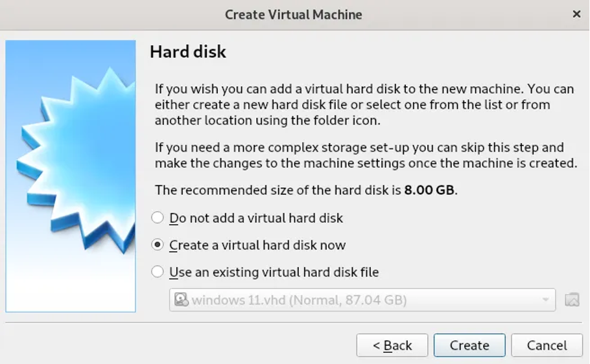The width and height of the screenshot is (590, 364).
Task: Close the Create Virtual Machine dialog
Action: [x=576, y=14]
